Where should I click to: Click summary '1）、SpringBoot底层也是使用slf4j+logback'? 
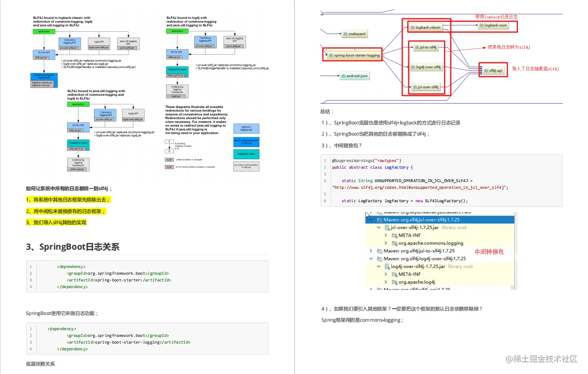(x=391, y=123)
